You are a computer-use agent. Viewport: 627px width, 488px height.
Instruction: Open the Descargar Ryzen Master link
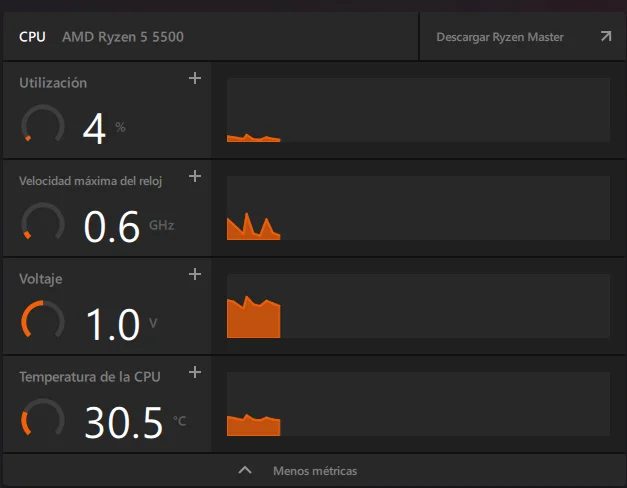[x=500, y=37]
